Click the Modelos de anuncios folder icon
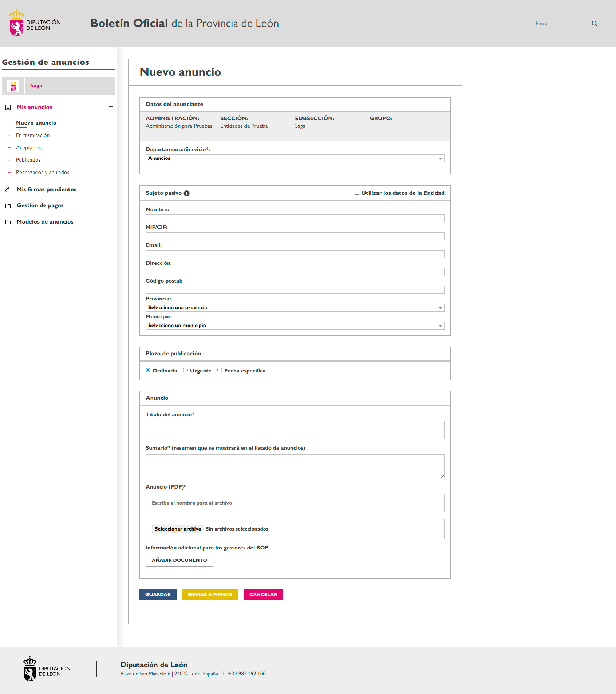 8,222
